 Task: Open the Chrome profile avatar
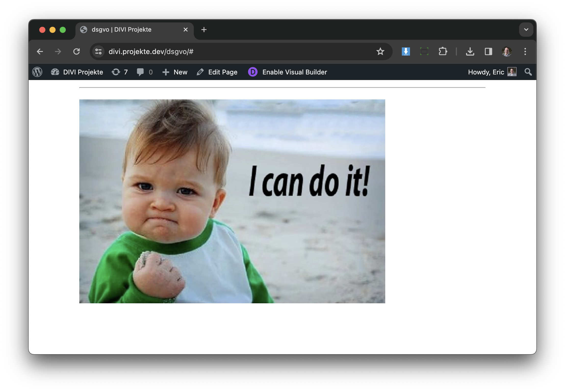tap(507, 51)
